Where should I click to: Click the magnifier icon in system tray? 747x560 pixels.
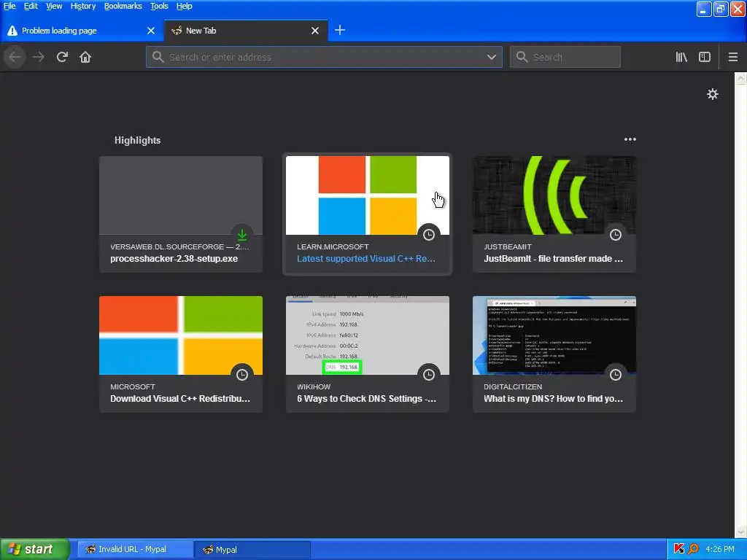click(693, 549)
